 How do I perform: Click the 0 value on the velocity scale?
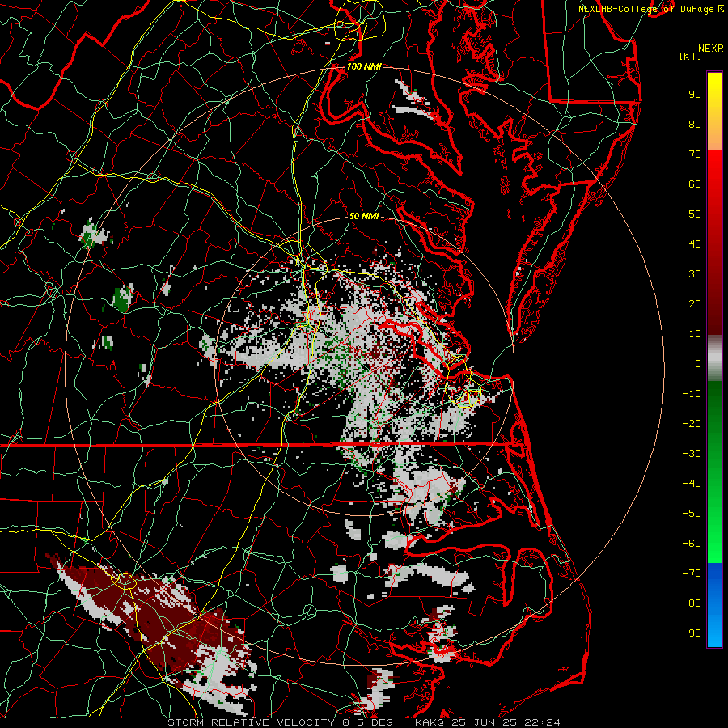pos(698,364)
